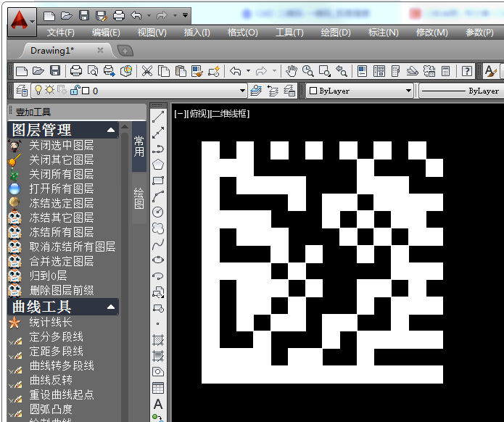504x422 pixels.
Task: Click 关闭选中图层 command
Action: pos(62,145)
